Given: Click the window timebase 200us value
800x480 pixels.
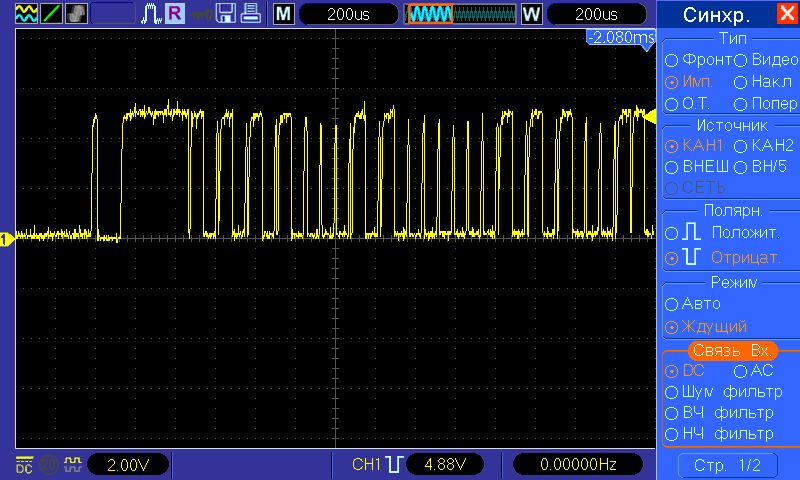Looking at the screenshot, I should (x=596, y=14).
